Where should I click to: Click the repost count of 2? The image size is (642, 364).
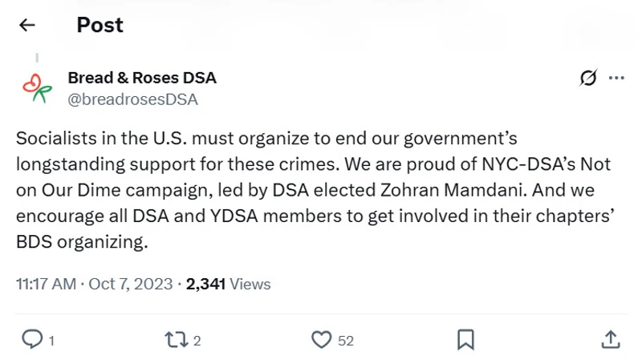[x=197, y=341]
